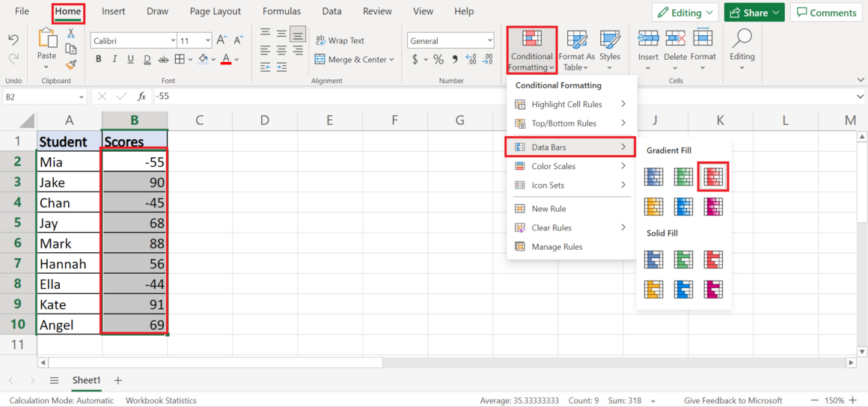Open the Calibri font name dropdown
The height and width of the screenshot is (407, 868).
[171, 41]
